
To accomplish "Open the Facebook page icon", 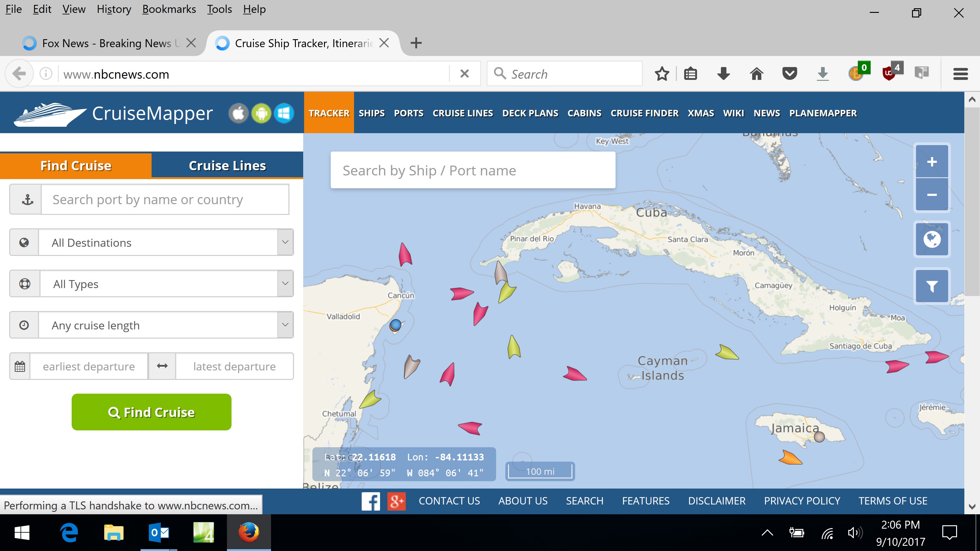I will (371, 501).
